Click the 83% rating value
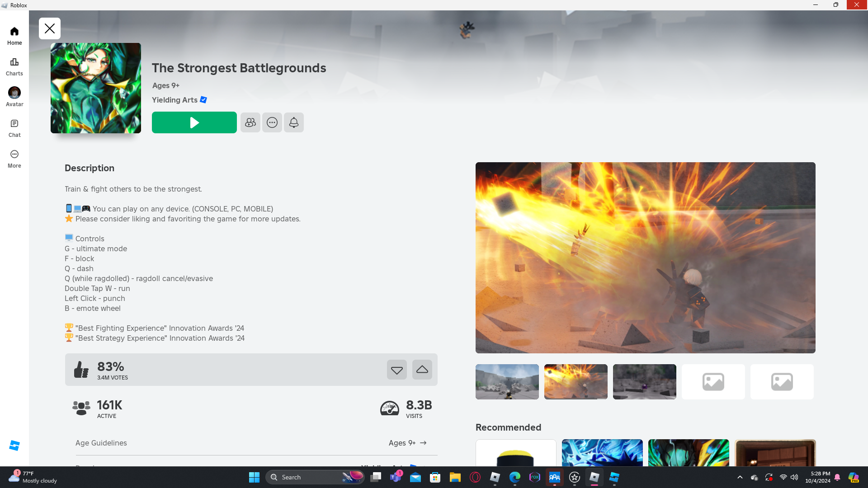The image size is (868, 488). [111, 366]
